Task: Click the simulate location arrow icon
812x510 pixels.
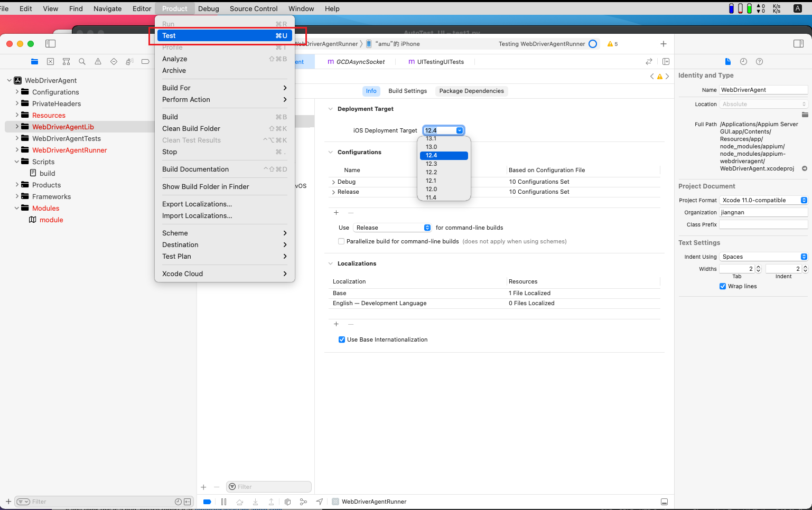Action: (319, 502)
